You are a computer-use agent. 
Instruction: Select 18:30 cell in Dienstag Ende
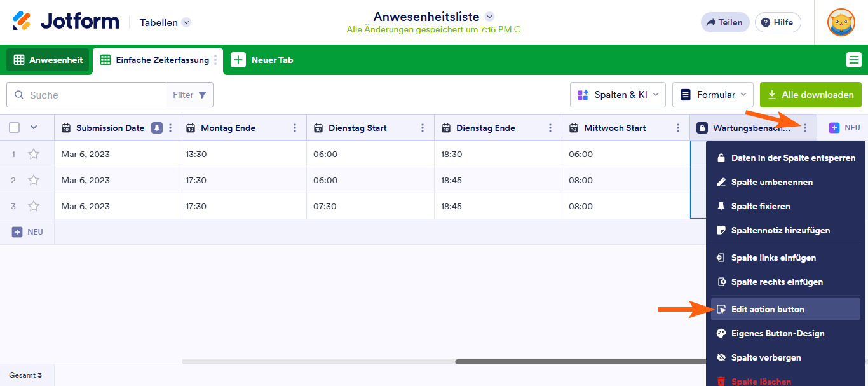498,154
